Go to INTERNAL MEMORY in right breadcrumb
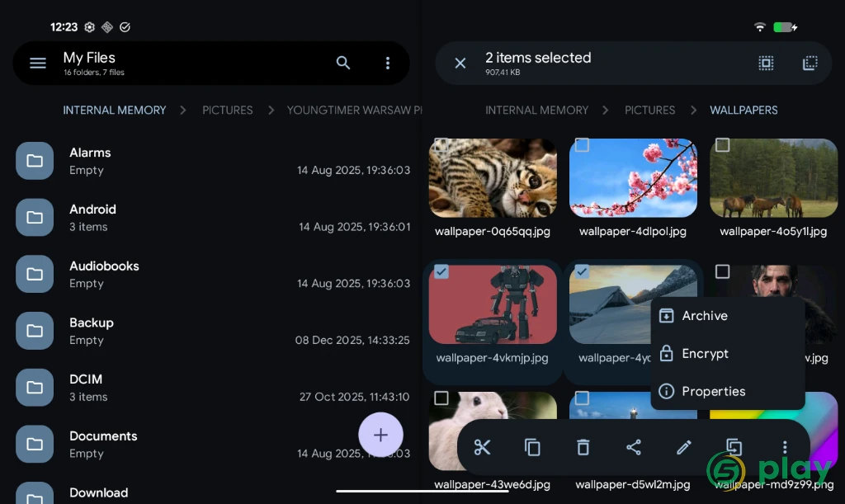The height and width of the screenshot is (504, 845). tap(536, 111)
